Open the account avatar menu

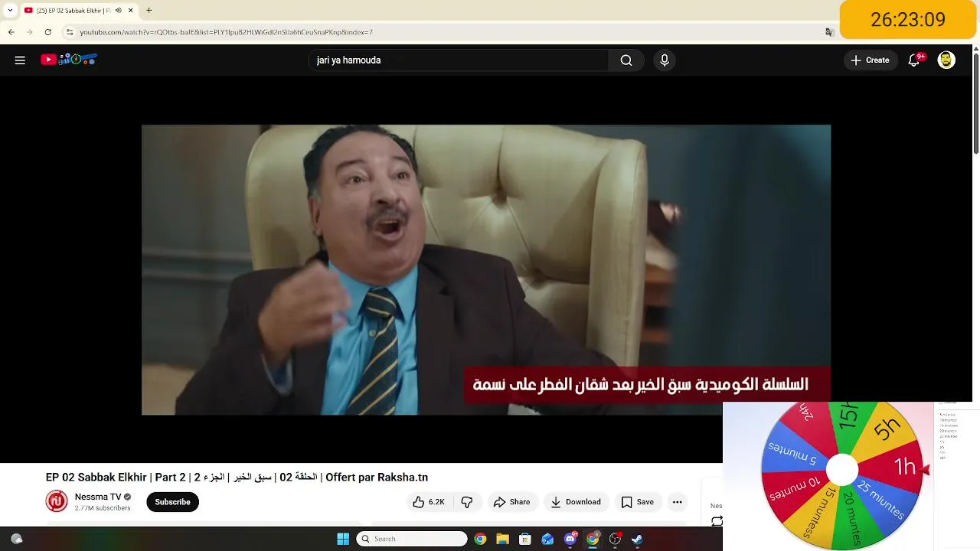[x=946, y=60]
